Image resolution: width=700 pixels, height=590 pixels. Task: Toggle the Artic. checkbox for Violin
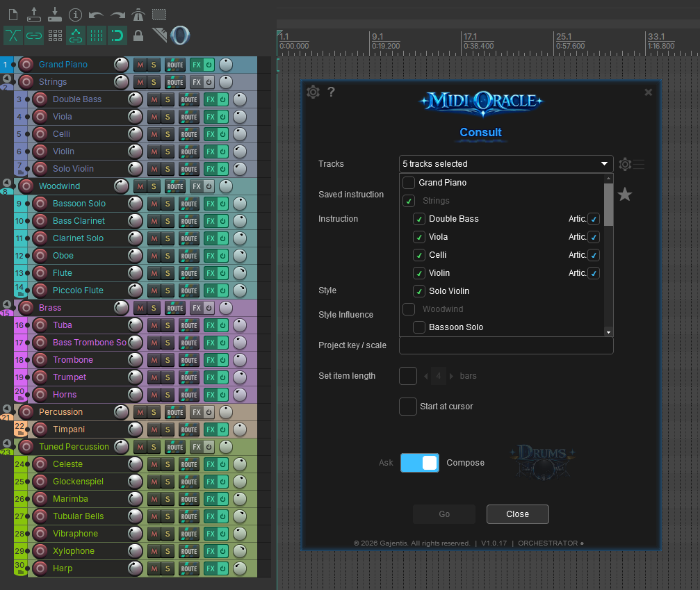pos(594,273)
